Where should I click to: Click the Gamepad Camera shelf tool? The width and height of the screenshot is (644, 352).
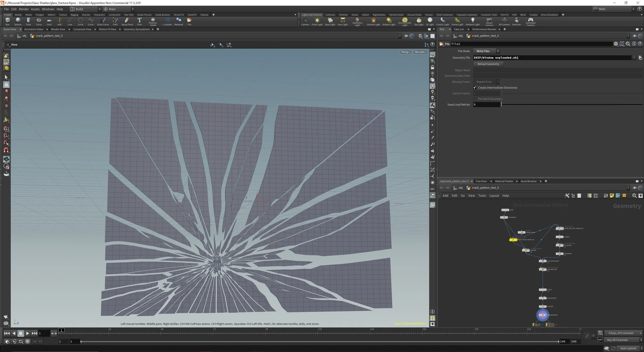pyautogui.click(x=530, y=21)
